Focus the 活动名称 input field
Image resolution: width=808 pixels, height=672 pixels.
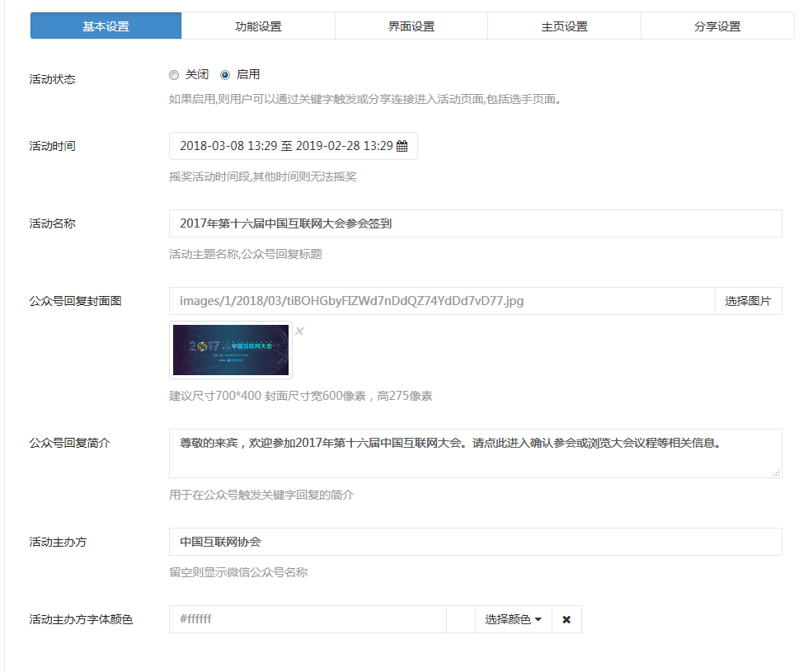click(x=475, y=223)
